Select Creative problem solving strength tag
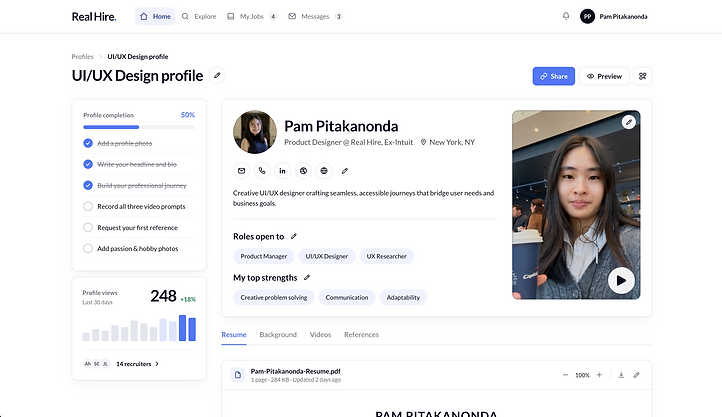Image resolution: width=722 pixels, height=417 pixels. 274,297
